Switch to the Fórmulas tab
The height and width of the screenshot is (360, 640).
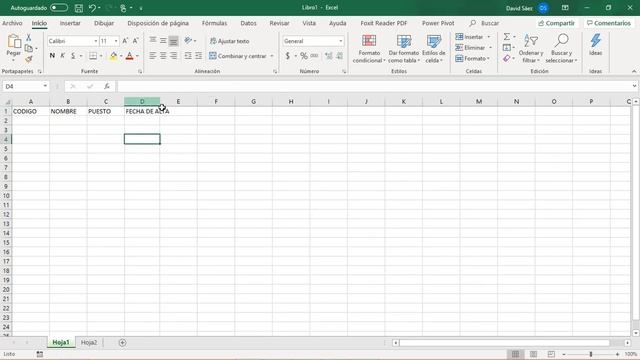(214, 23)
